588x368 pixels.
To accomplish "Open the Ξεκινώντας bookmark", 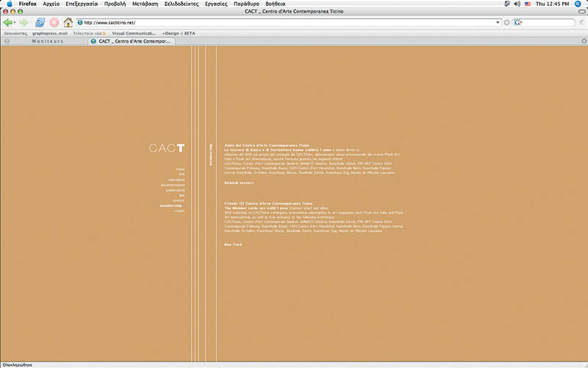I will tap(15, 33).
